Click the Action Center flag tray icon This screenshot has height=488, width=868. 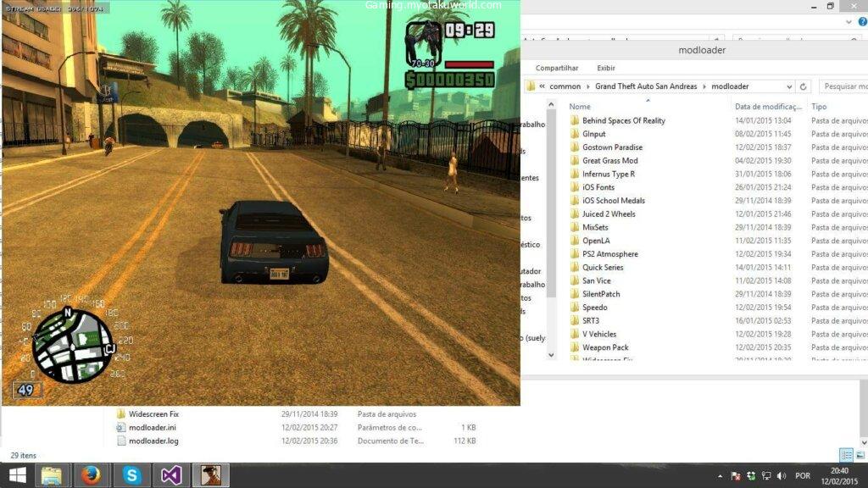pos(736,476)
